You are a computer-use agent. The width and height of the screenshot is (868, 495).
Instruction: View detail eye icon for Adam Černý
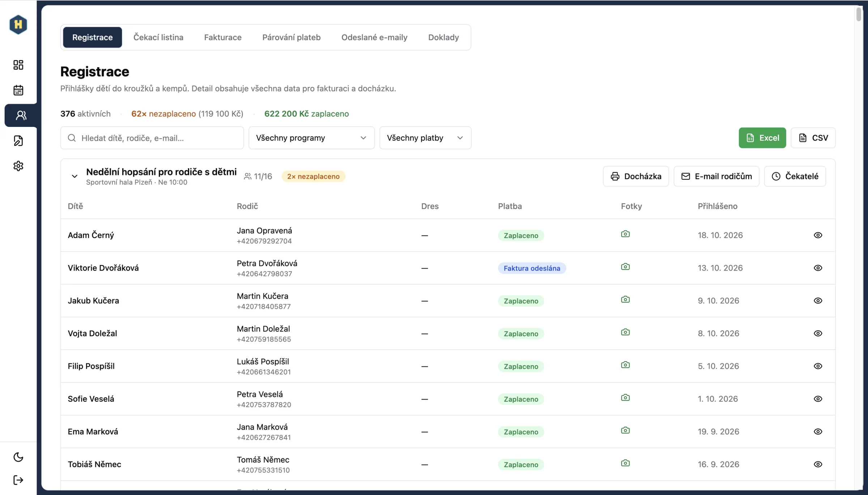click(818, 235)
